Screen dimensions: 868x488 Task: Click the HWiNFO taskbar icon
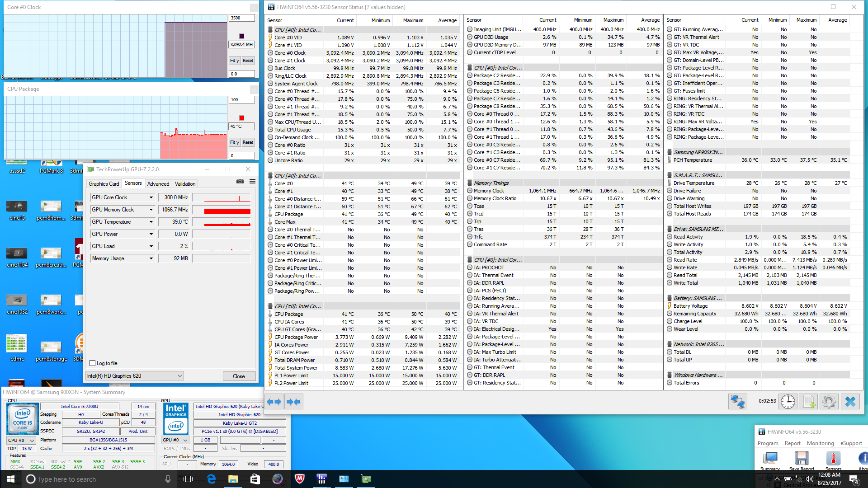click(321, 479)
